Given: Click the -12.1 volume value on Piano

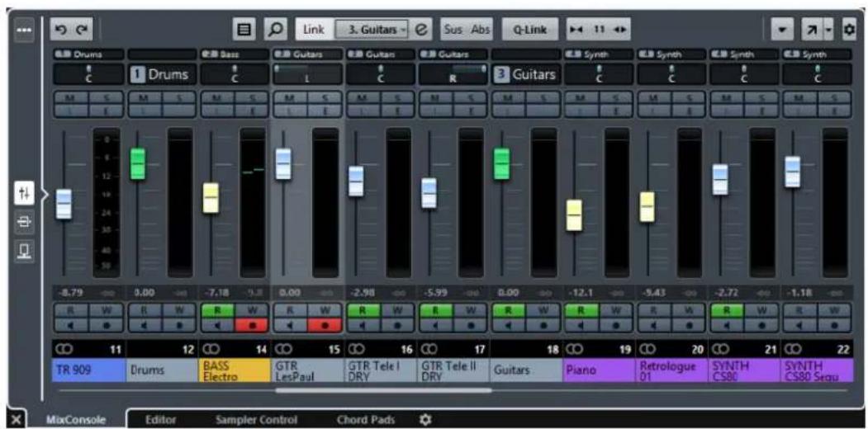Looking at the screenshot, I should pyautogui.click(x=581, y=292).
